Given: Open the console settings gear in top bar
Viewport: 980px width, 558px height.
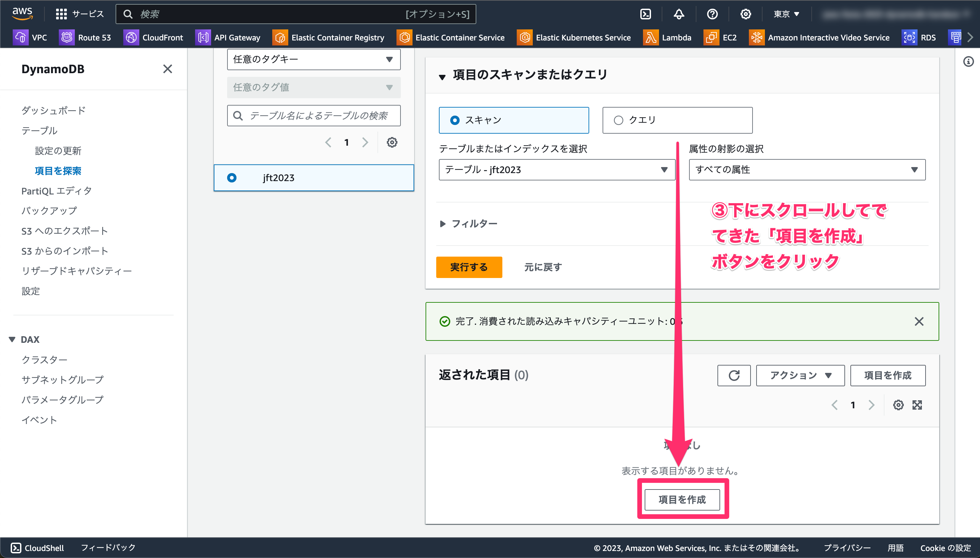Looking at the screenshot, I should pyautogui.click(x=746, y=14).
